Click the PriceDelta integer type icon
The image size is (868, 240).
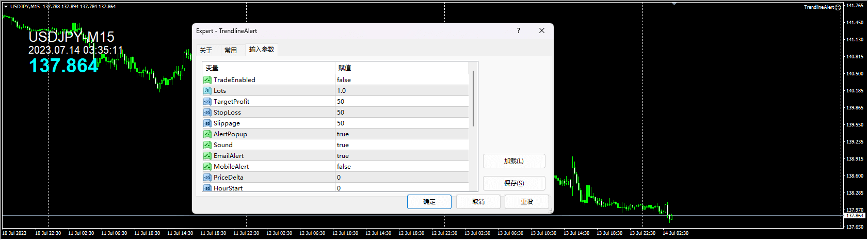click(x=207, y=178)
